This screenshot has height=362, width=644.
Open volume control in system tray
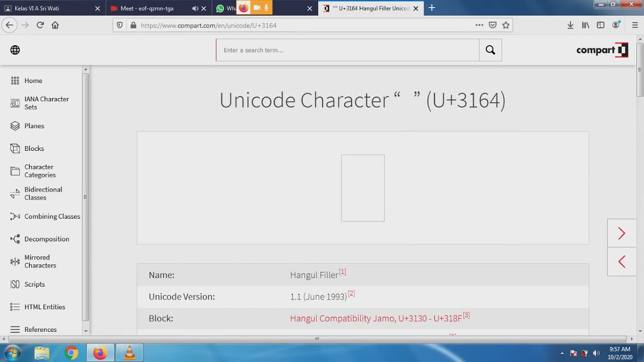click(x=596, y=353)
